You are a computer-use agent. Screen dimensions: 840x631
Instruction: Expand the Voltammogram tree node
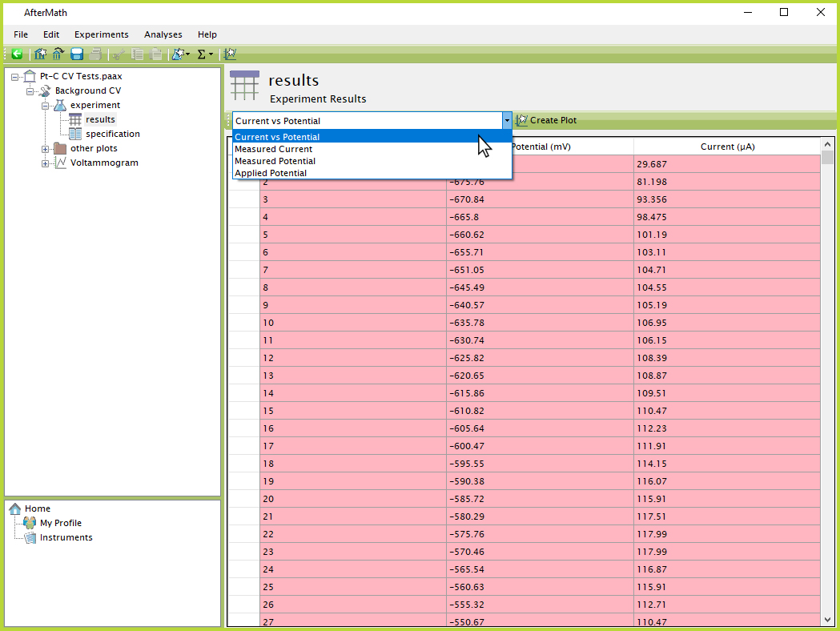point(46,163)
